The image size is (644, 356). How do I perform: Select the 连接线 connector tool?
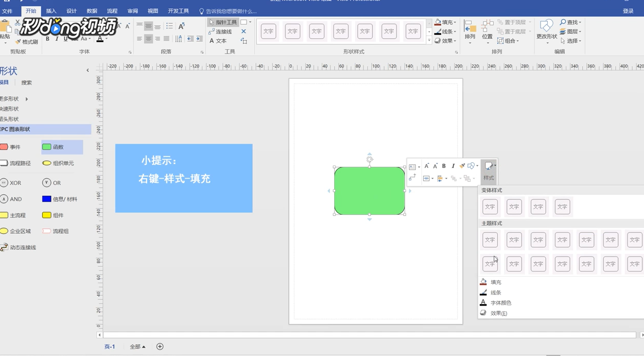[220, 31]
